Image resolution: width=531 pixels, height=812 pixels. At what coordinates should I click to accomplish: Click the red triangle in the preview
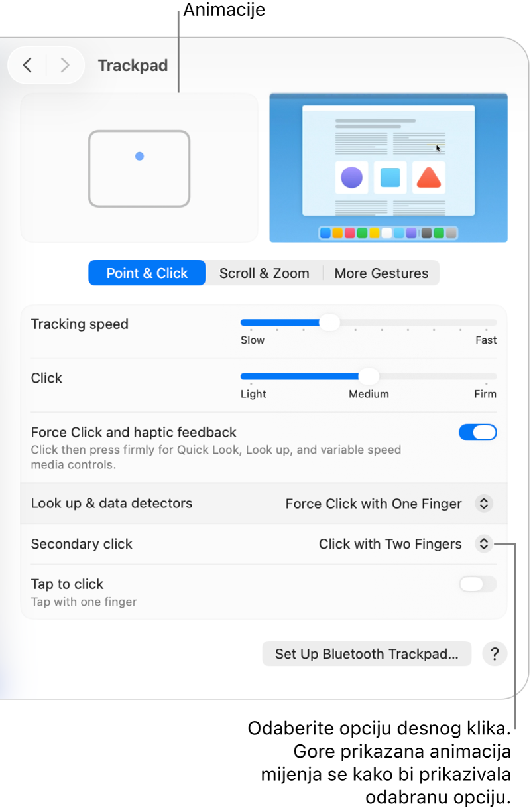tap(428, 178)
